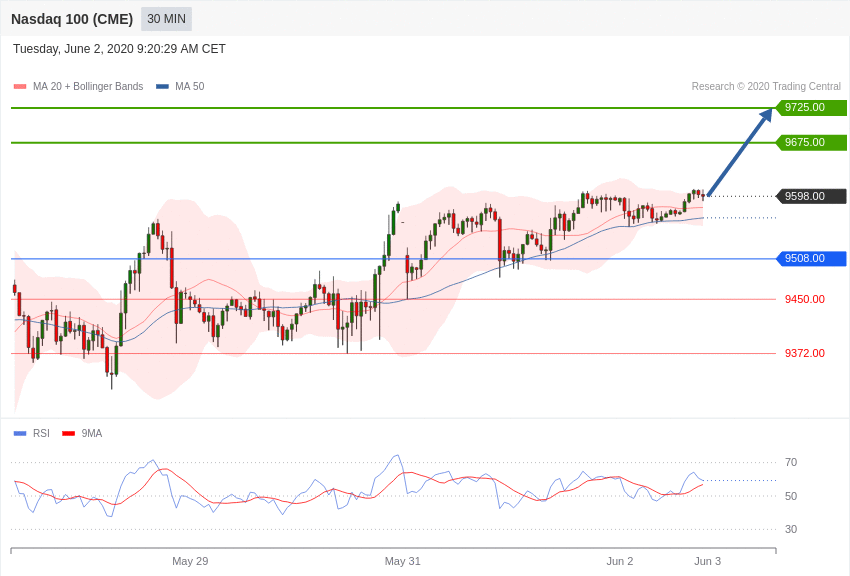Click the 9675.00 resistance price tag

pos(811,143)
